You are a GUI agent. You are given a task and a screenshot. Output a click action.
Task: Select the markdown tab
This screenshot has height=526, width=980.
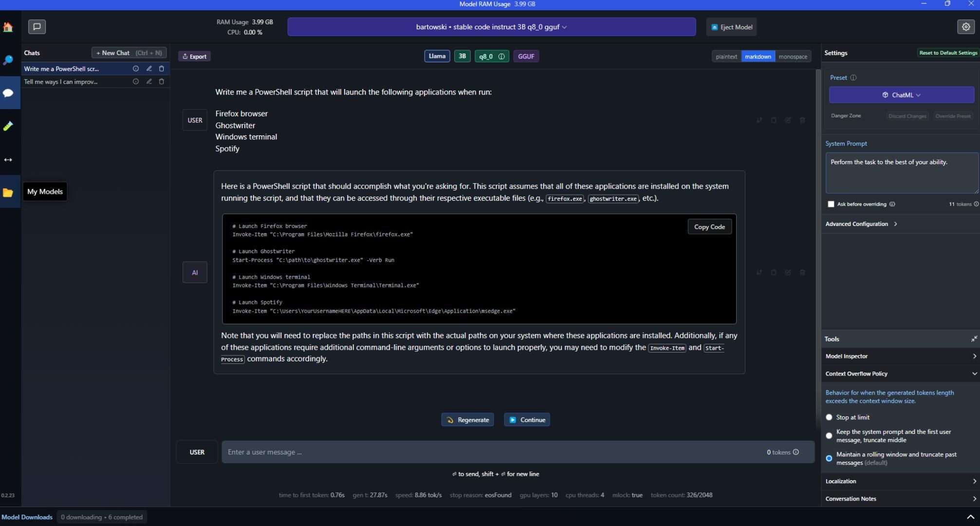coord(757,56)
